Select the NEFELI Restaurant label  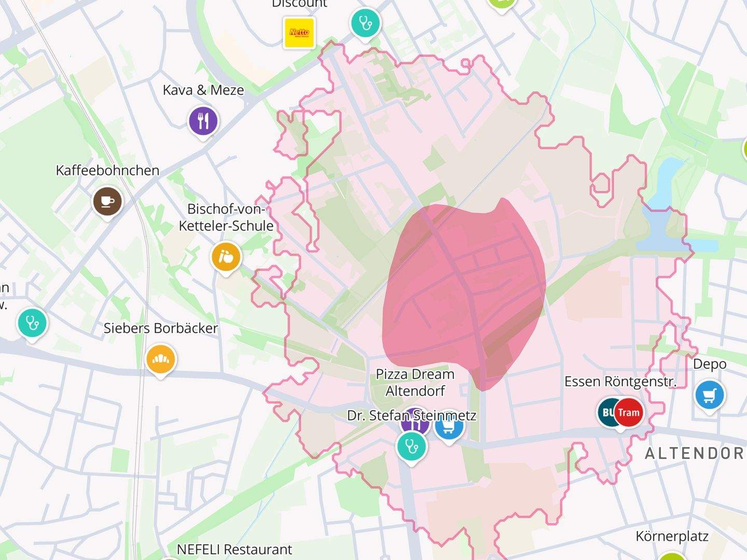coord(234,550)
